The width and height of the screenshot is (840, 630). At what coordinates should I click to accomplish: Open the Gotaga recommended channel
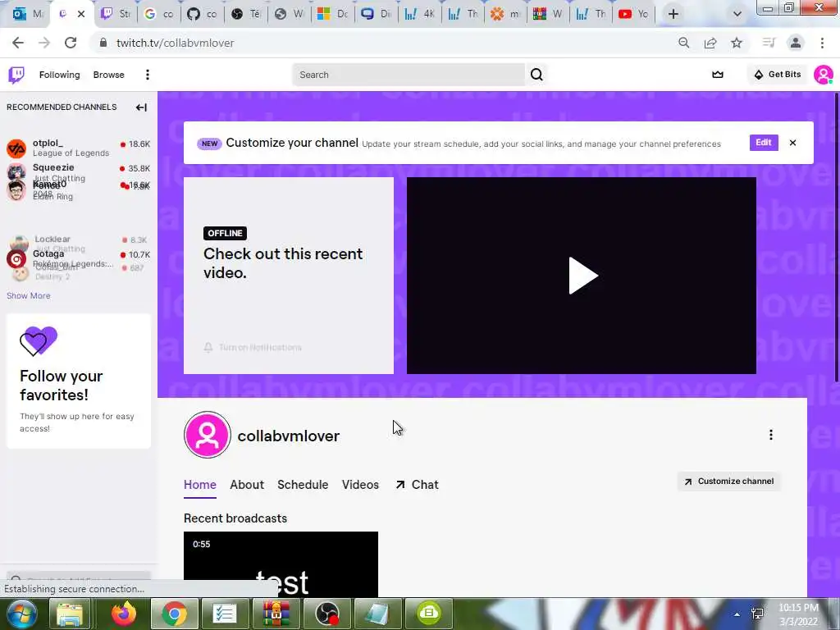[78, 258]
